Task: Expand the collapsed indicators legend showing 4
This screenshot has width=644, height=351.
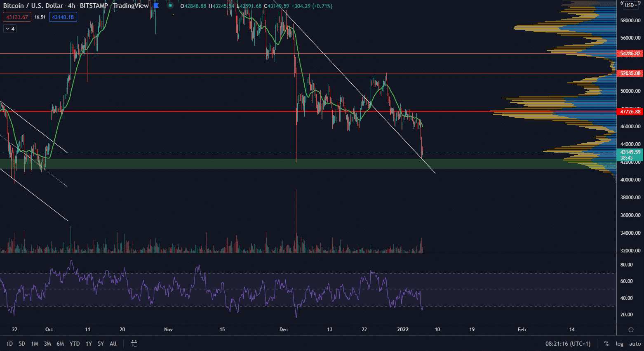Action: 10,28
